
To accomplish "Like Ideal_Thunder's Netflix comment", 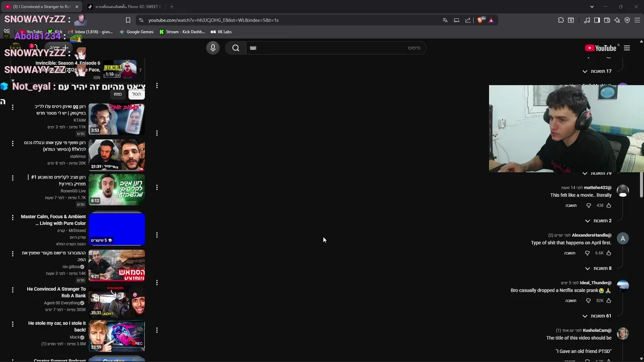I will pos(609,301).
